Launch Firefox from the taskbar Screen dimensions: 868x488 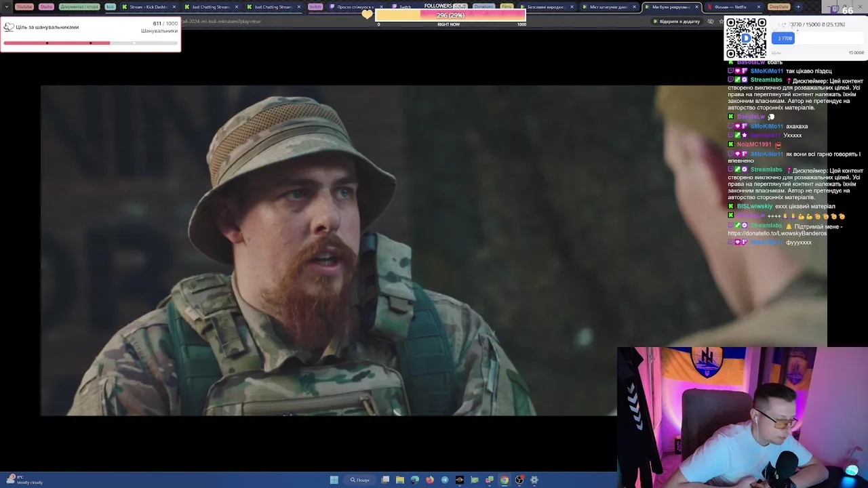430,480
